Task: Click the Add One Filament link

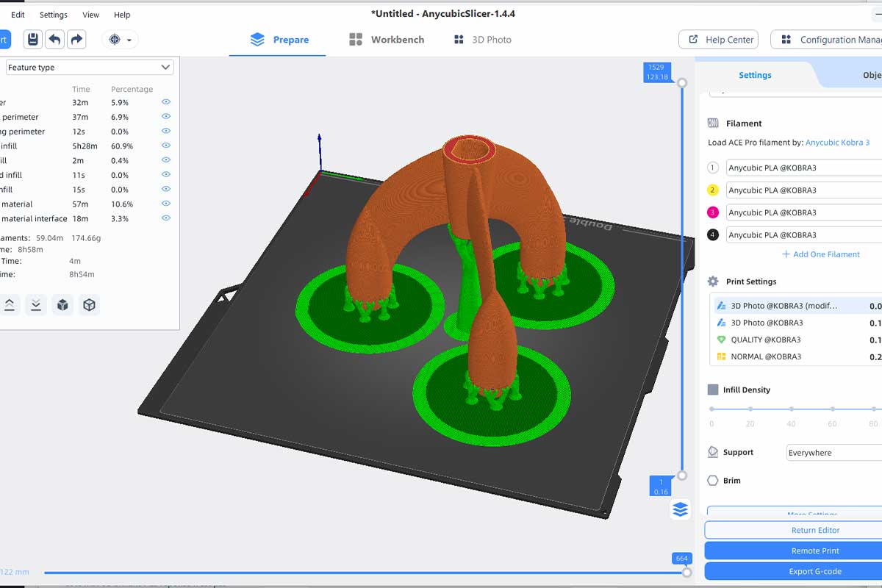Action: click(821, 254)
